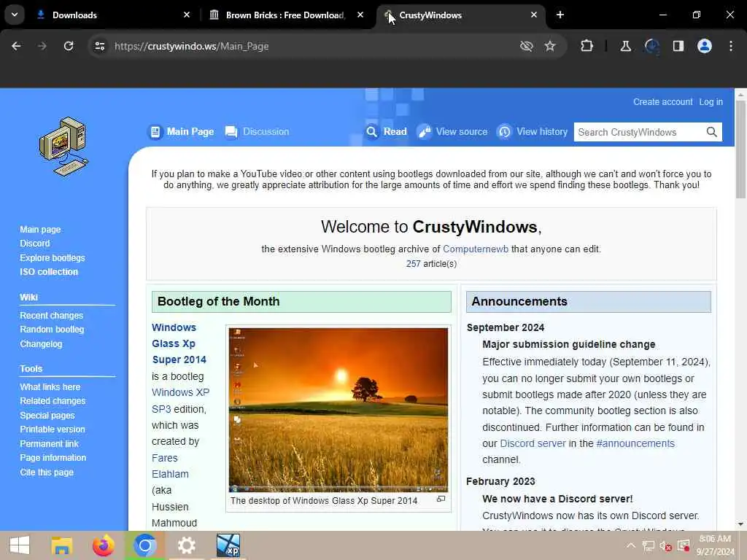The image size is (747, 560).
Task: Click the wiki search magnifier button
Action: [x=712, y=132]
